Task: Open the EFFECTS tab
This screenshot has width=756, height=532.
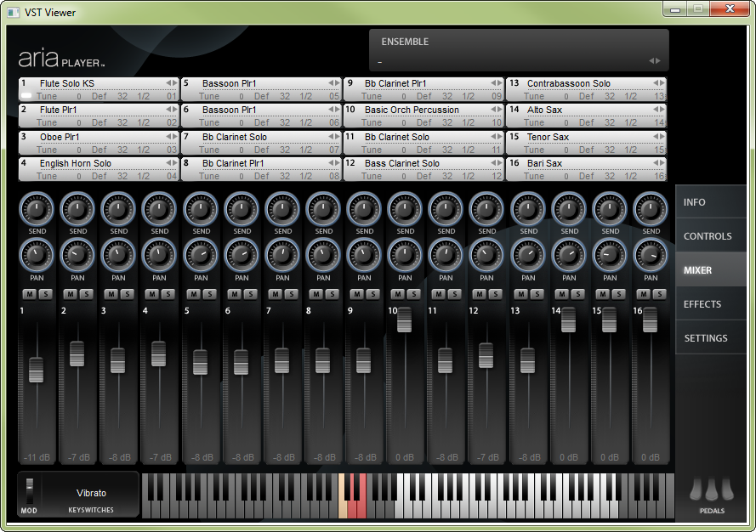Action: pos(711,304)
